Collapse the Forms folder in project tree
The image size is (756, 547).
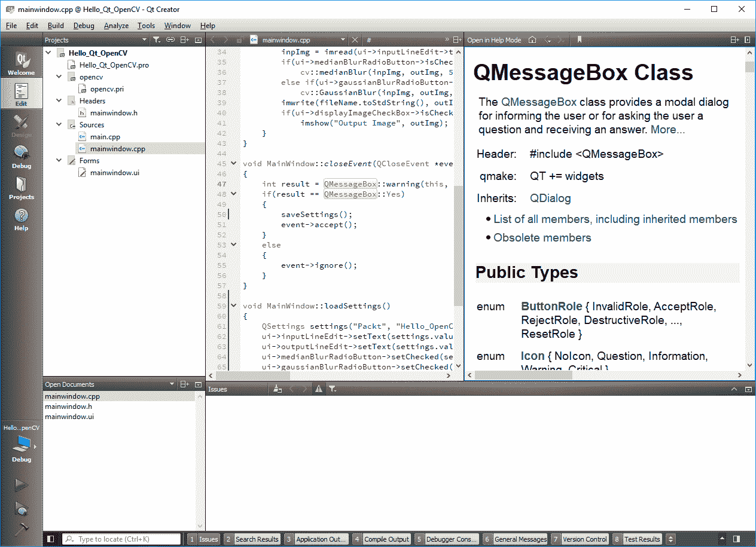pos(59,161)
